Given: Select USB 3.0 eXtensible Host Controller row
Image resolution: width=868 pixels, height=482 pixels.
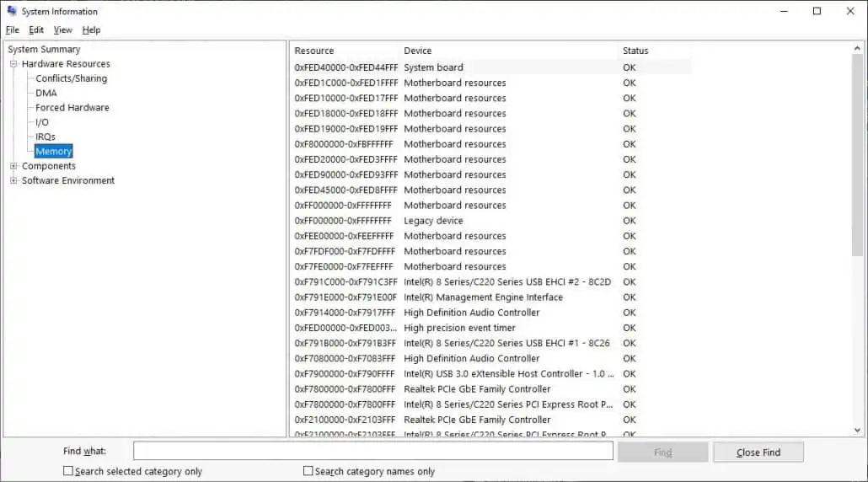Looking at the screenshot, I should pos(491,374).
